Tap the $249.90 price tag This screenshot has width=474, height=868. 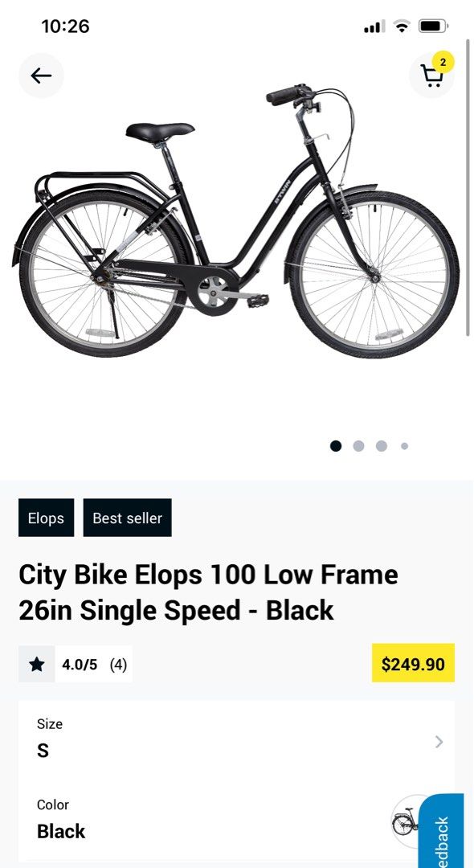413,664
